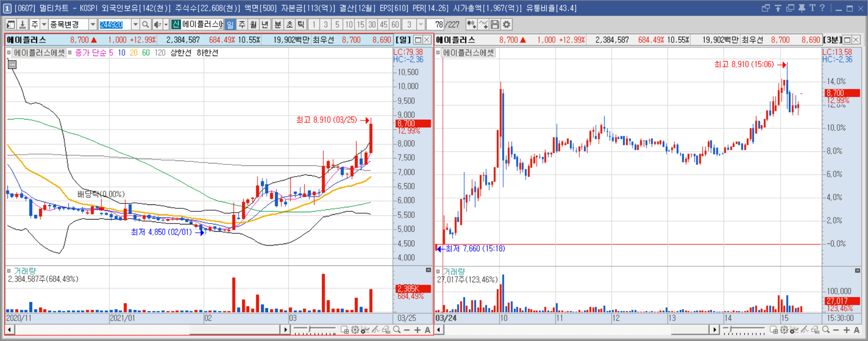Click daily chart plus zoom in icon

coord(417,330)
